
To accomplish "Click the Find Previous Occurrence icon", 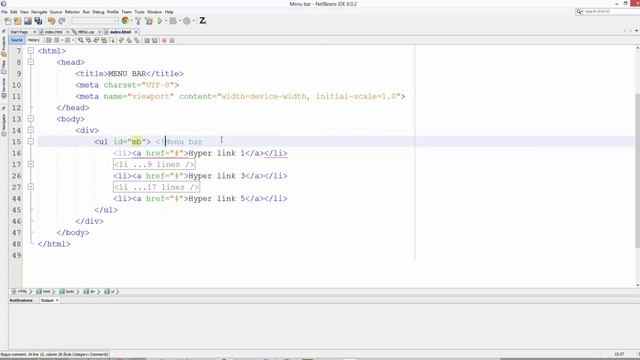I will pos(89,40).
